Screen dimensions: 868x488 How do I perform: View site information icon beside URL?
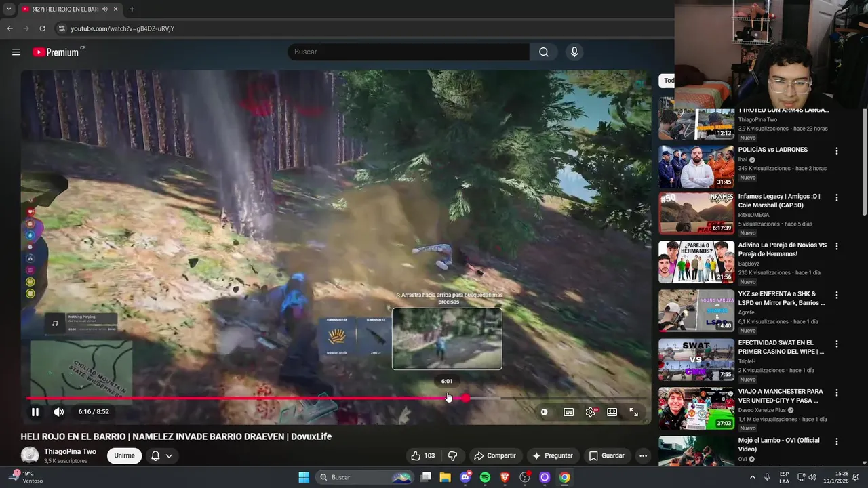coord(62,28)
